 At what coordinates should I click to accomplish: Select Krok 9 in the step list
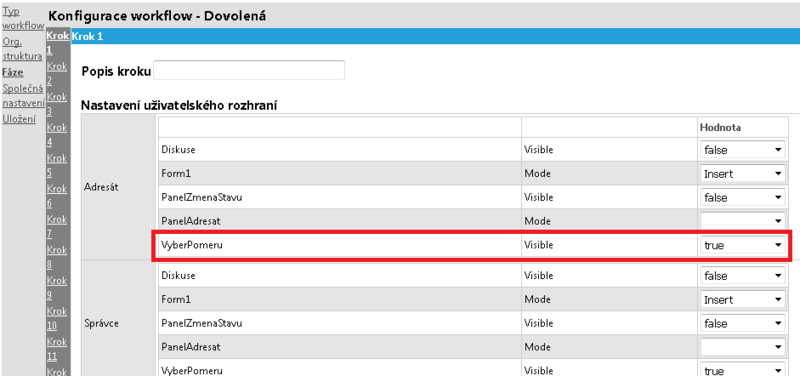tap(57, 287)
